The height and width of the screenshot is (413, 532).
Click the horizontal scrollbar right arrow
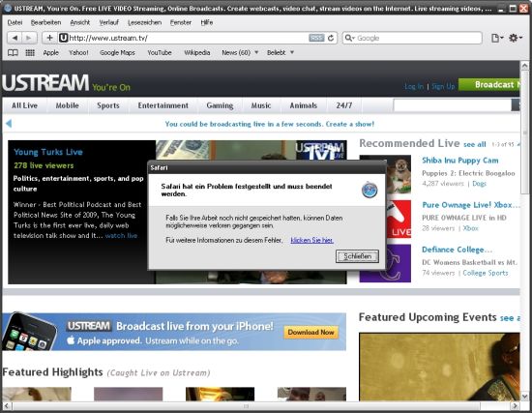pyautogui.click(x=515, y=405)
